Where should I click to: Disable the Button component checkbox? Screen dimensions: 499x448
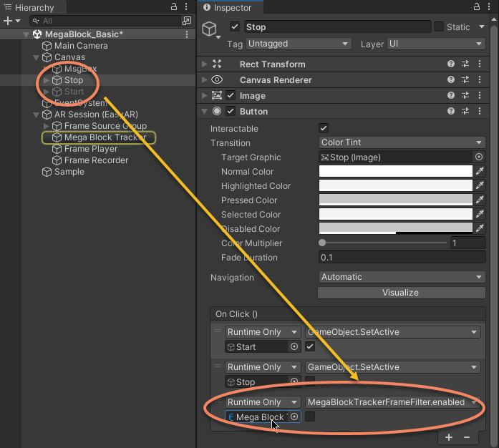click(231, 112)
